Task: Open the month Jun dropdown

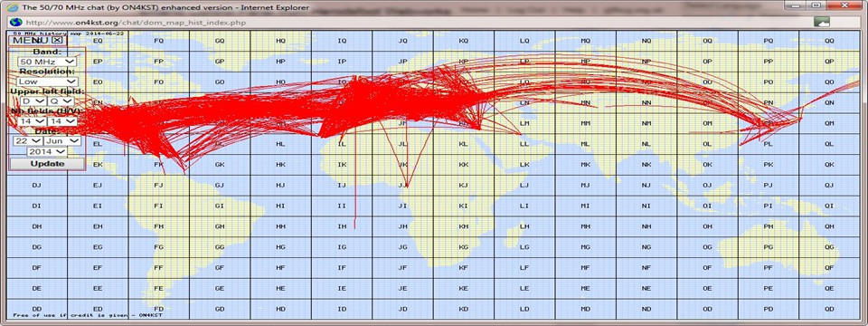Action: point(62,141)
